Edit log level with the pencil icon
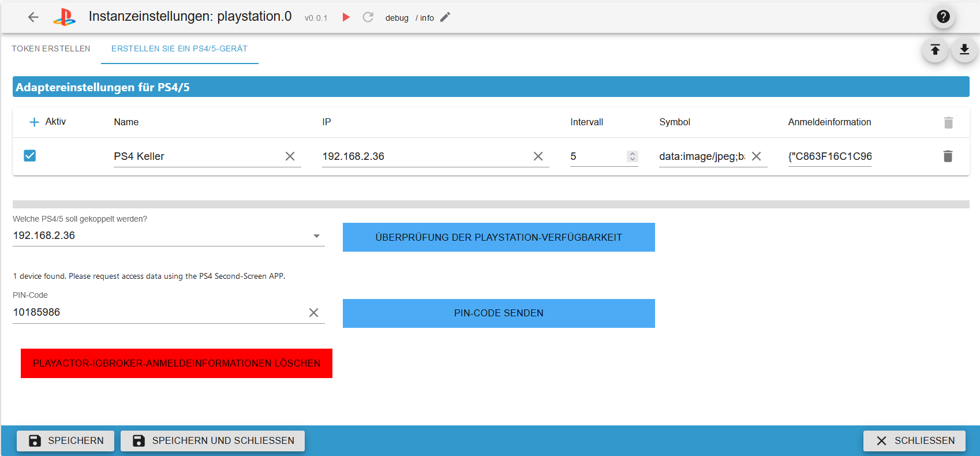Screen dimensions: 980x456 point(445,17)
